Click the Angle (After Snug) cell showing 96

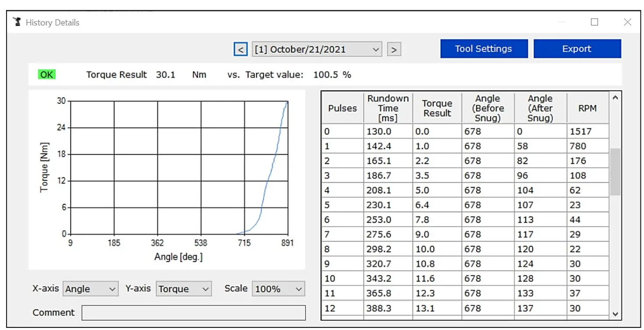541,175
